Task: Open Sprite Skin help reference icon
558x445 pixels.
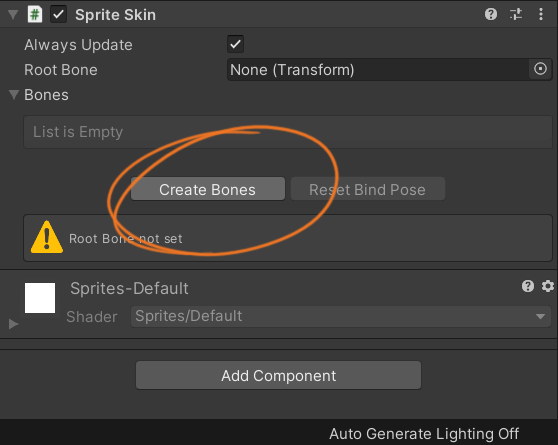Action: click(x=491, y=14)
